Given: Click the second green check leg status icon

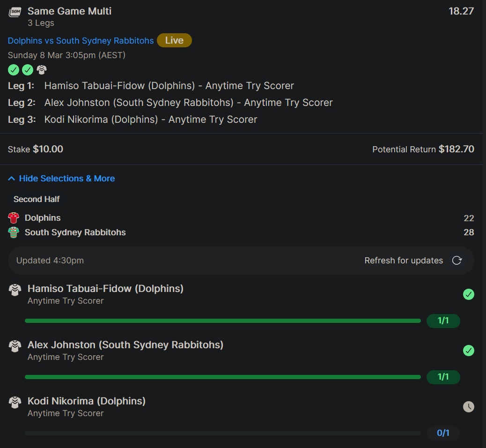Looking at the screenshot, I should (28, 70).
